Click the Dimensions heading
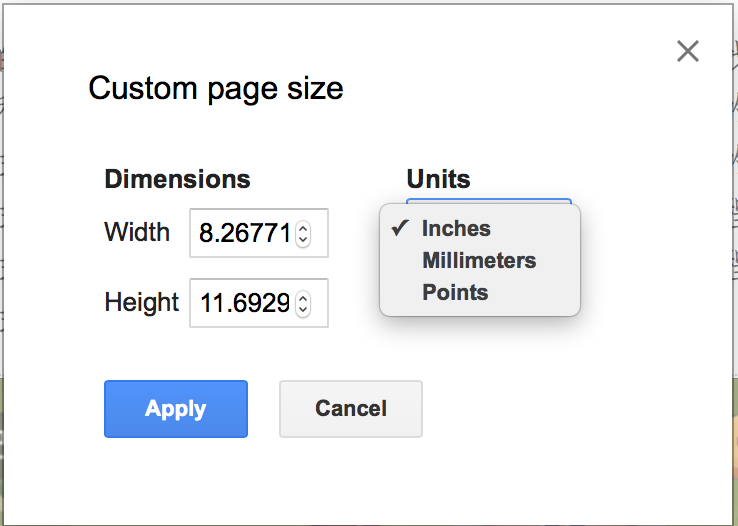738x526 pixels. pos(177,179)
